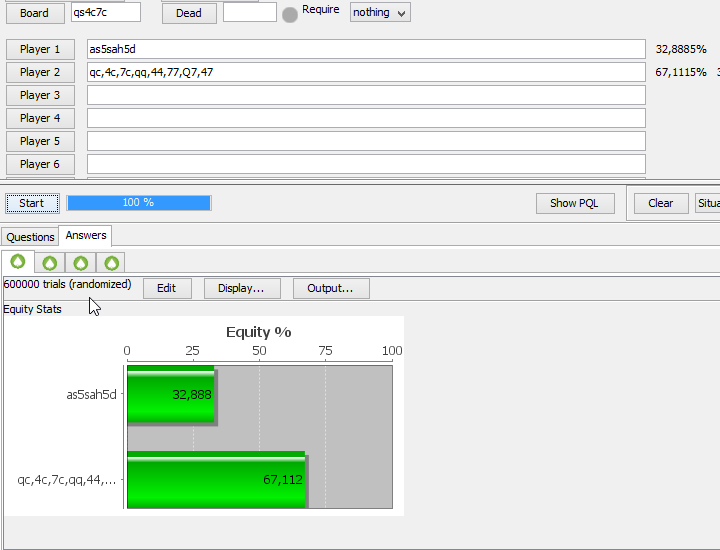Click Player 1 range field as5sah5d
720x550 pixels.
click(366, 49)
